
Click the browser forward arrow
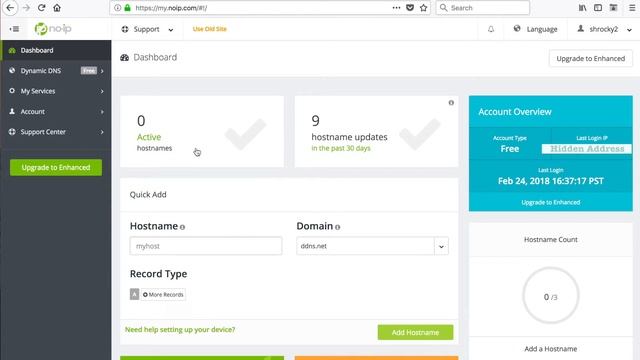coord(26,8)
